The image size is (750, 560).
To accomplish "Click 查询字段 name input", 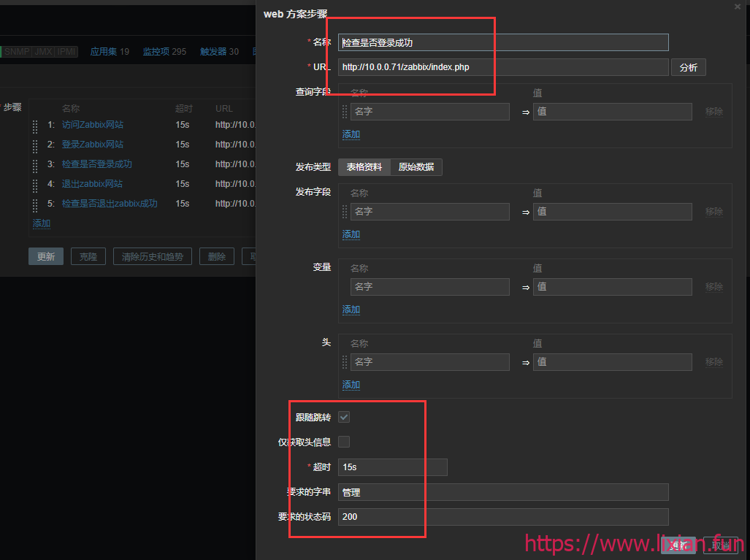I will (x=429, y=112).
